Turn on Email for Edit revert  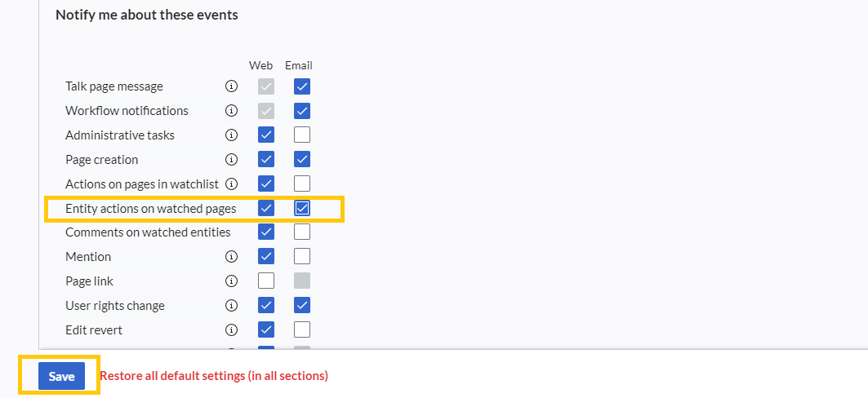(301, 329)
